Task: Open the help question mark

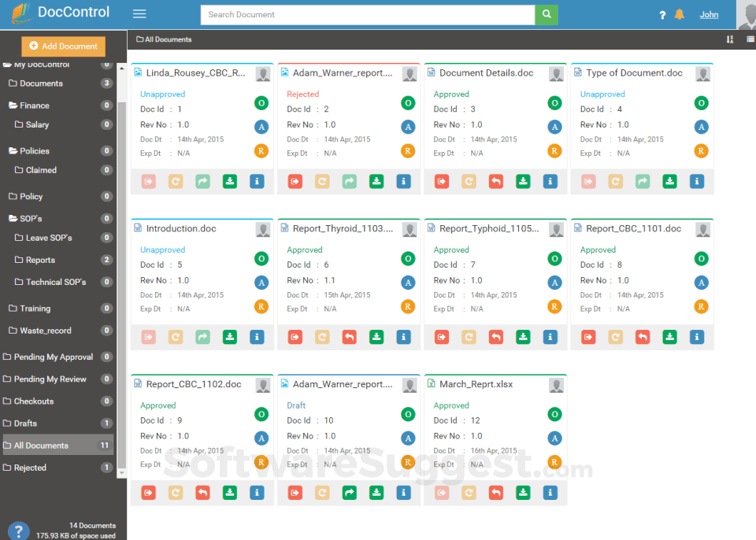Action: (662, 13)
